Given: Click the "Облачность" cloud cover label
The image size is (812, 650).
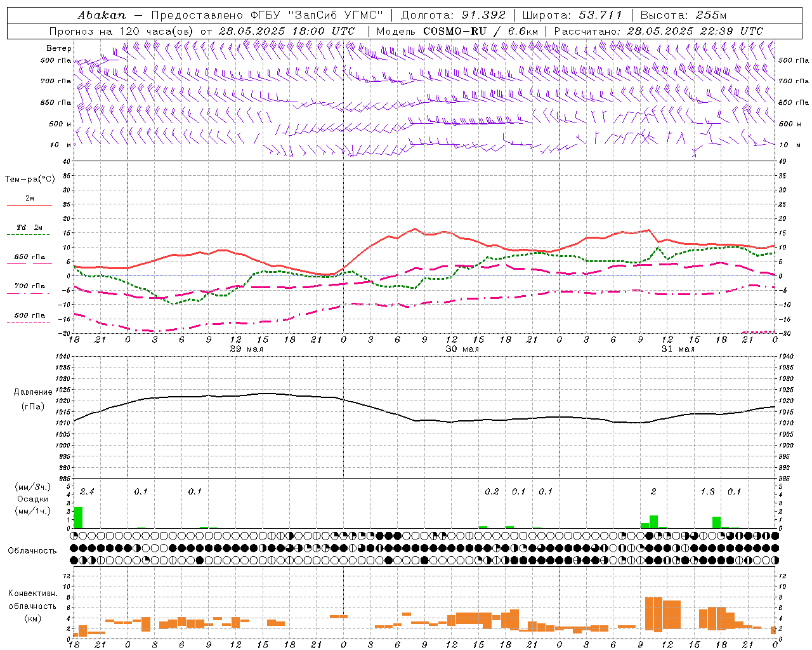Looking at the screenshot, I should coord(32,551).
